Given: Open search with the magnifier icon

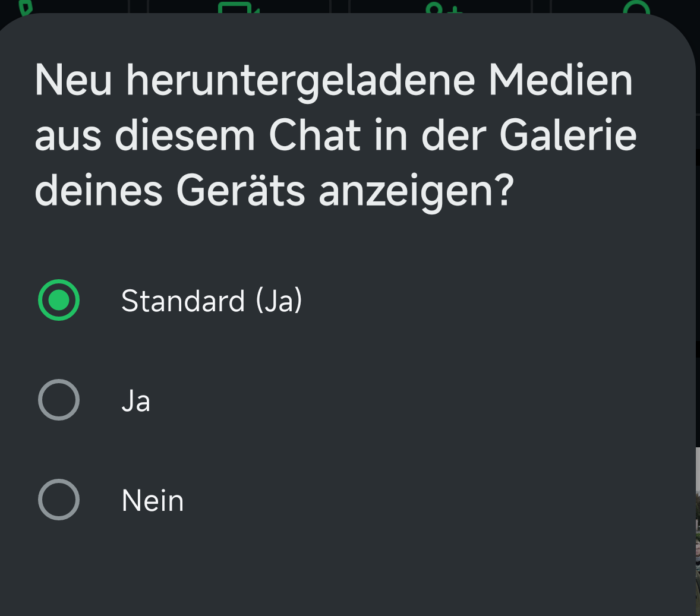Looking at the screenshot, I should point(636,7).
